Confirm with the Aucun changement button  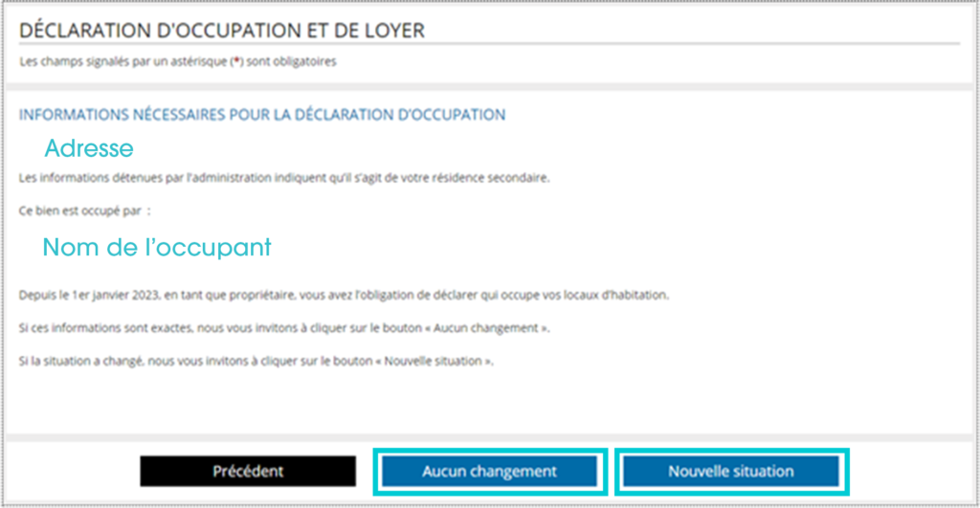489,471
